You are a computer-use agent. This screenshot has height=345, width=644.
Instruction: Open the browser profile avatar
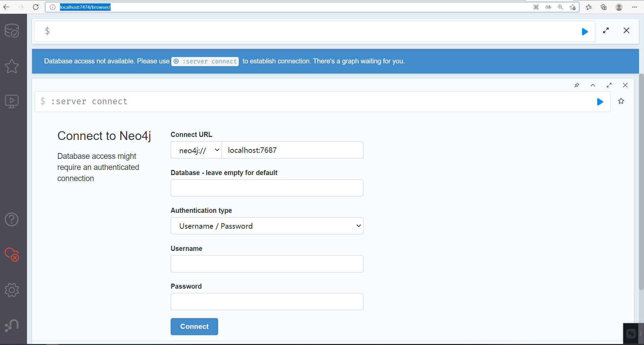[x=619, y=7]
